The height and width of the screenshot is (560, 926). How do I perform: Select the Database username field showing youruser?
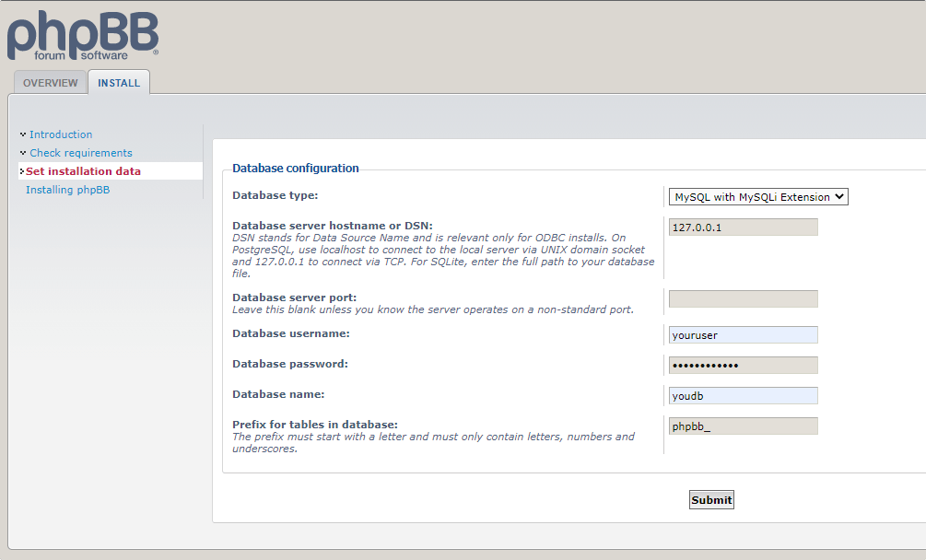click(x=743, y=333)
